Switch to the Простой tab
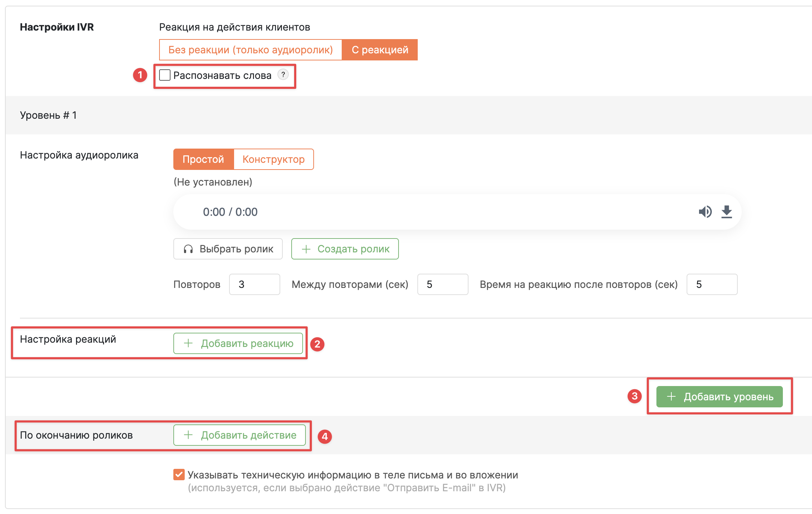 [x=204, y=159]
